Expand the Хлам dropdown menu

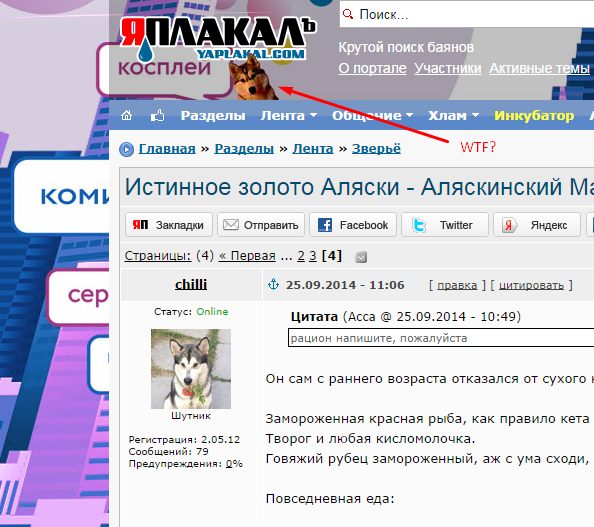(x=453, y=116)
